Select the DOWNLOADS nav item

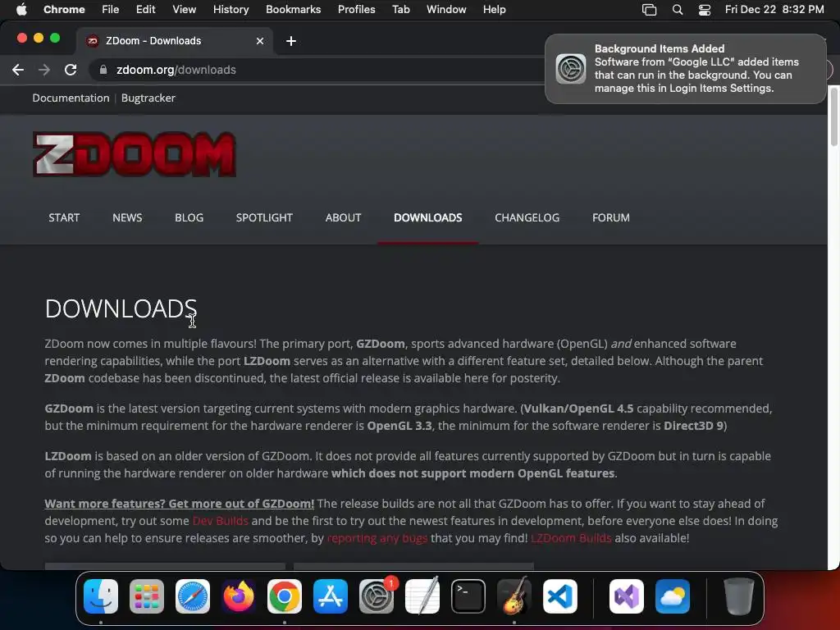(427, 217)
